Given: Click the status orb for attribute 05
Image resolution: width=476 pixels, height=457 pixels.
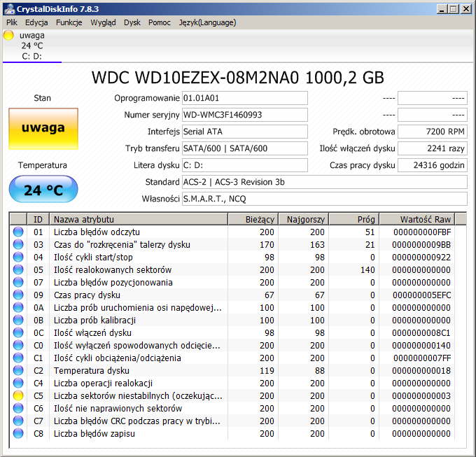Looking at the screenshot, I should (18, 269).
